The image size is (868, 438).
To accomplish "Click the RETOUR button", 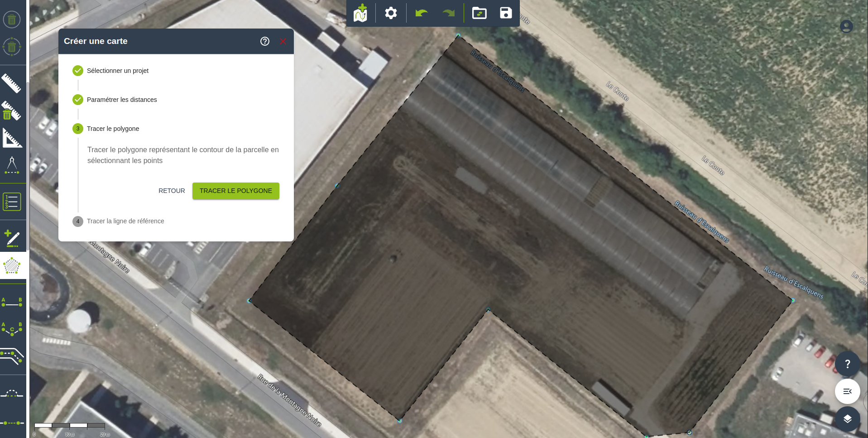I will pyautogui.click(x=172, y=191).
